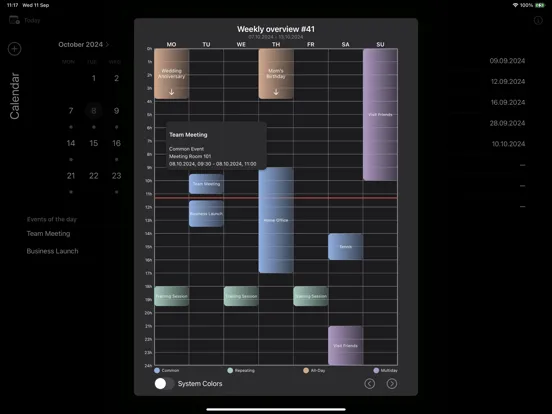This screenshot has width=552, height=414.
Task: Click the TH column header
Action: pos(276,44)
